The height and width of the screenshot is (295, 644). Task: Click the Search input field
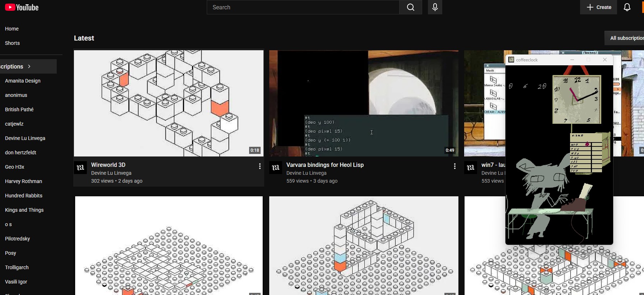point(303,7)
